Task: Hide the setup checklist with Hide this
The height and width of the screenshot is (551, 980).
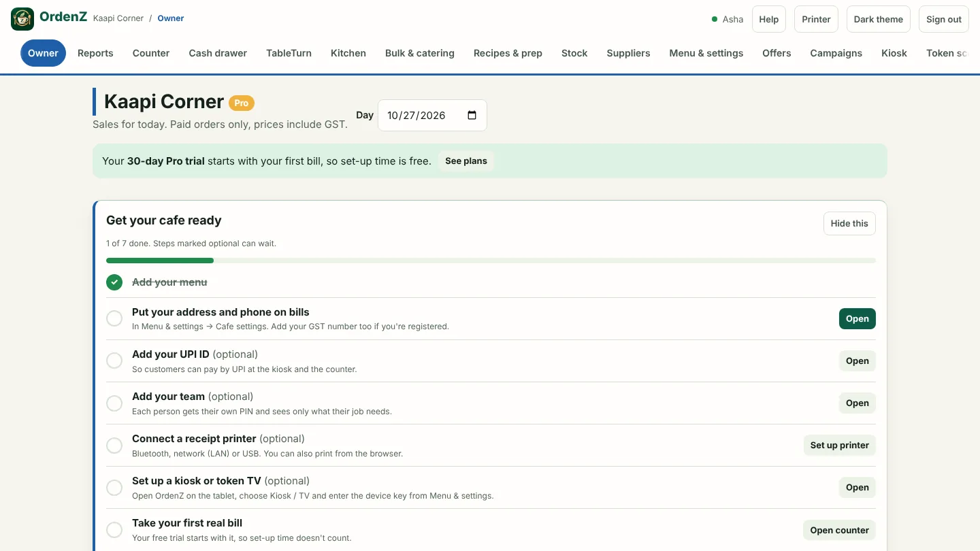Action: point(849,223)
